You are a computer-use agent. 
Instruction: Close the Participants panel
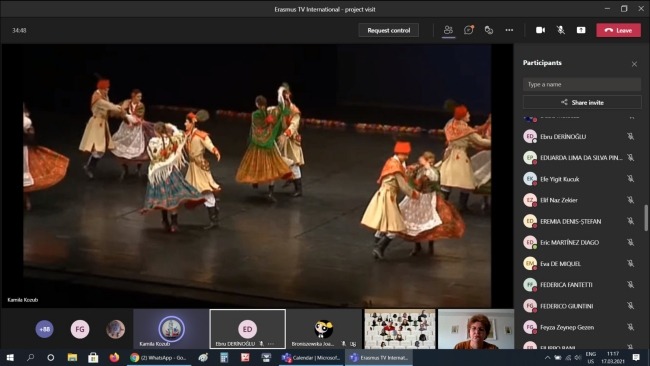click(x=634, y=64)
